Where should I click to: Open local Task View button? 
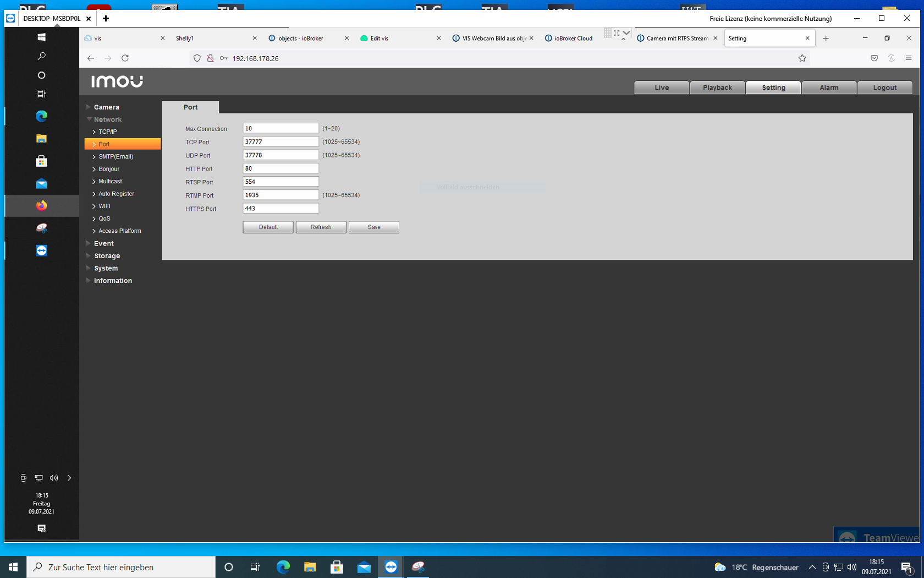[255, 567]
